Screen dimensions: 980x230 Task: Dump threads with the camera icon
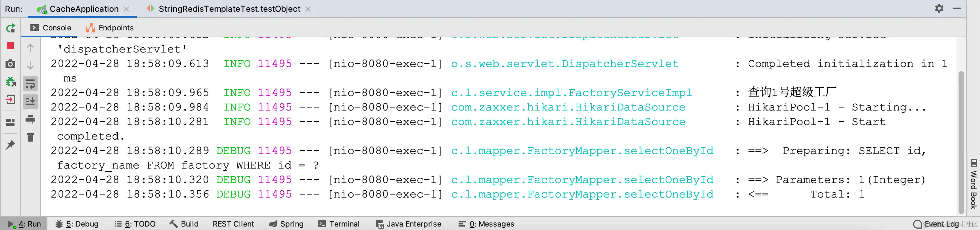tap(11, 64)
